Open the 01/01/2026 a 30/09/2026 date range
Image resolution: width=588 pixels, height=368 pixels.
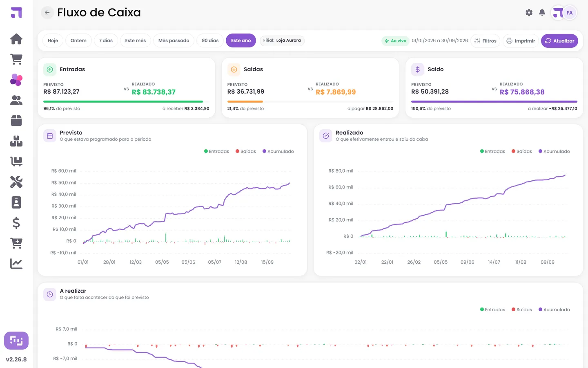[x=440, y=40]
